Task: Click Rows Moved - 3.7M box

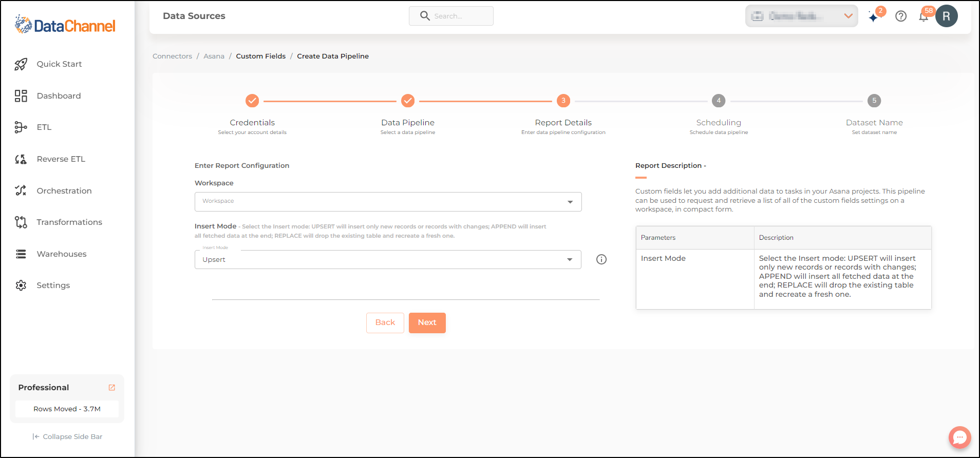Action: tap(67, 409)
